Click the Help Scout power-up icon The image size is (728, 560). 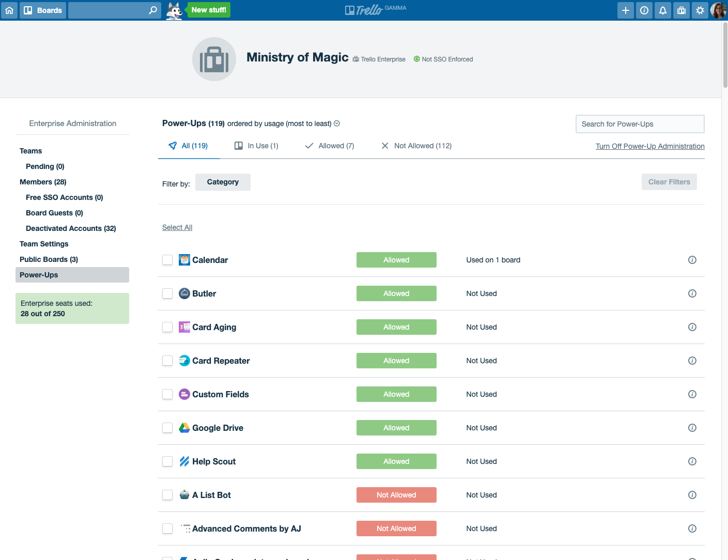(x=184, y=461)
